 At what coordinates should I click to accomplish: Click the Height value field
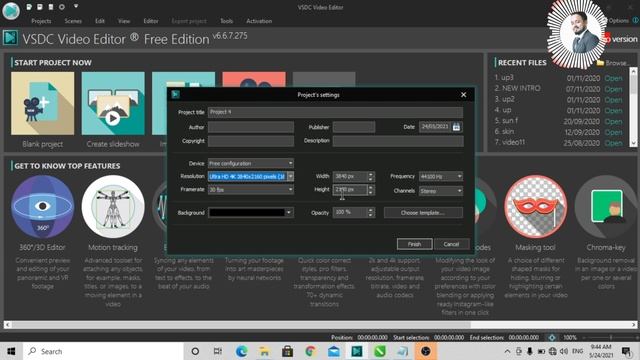350,189
